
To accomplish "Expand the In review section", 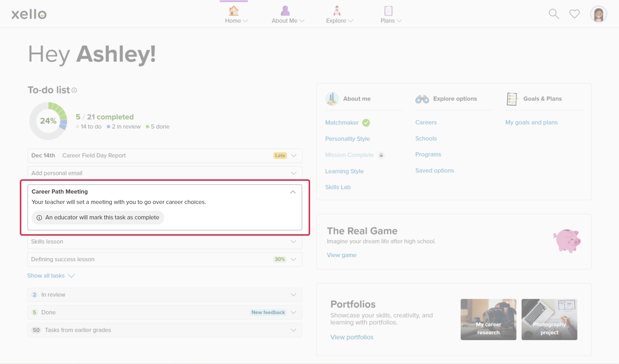I will [293, 295].
